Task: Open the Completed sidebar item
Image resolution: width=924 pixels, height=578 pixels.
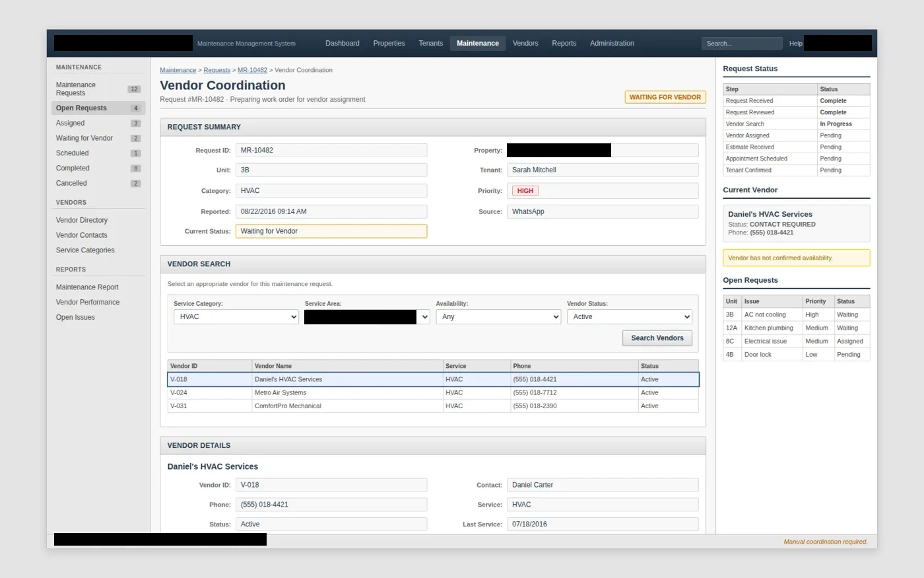Action: click(x=98, y=168)
